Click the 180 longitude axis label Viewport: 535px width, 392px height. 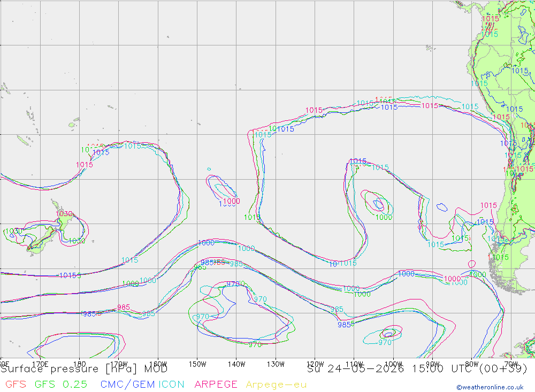tap(80, 364)
